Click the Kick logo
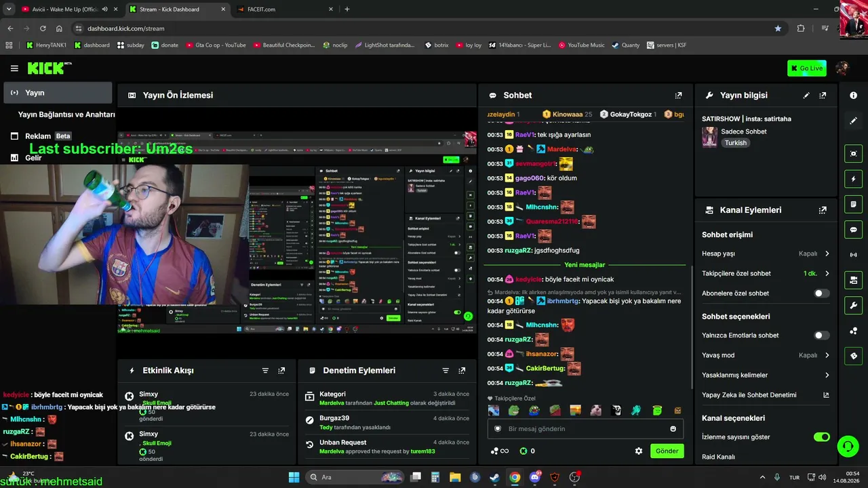 pos(50,68)
